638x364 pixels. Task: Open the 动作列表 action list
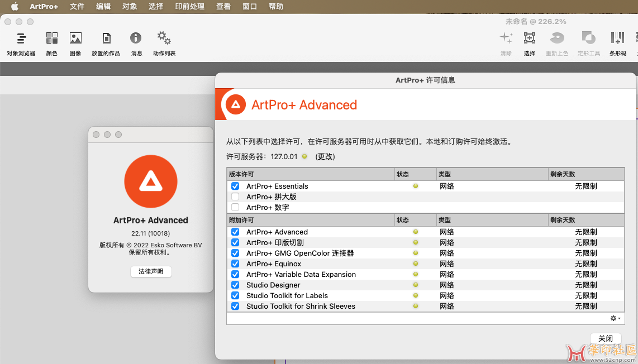coord(164,44)
